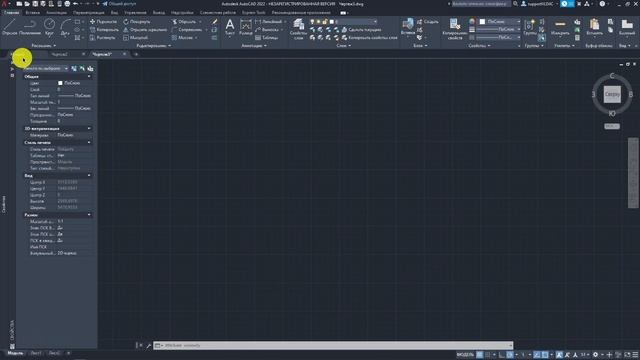Select the Текст (Text) tool

point(230,27)
